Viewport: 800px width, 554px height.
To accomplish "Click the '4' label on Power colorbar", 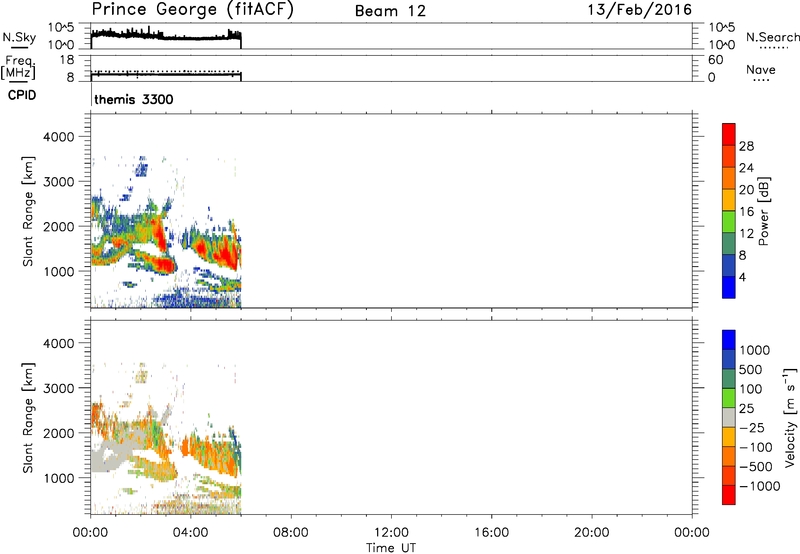I will [x=742, y=278].
